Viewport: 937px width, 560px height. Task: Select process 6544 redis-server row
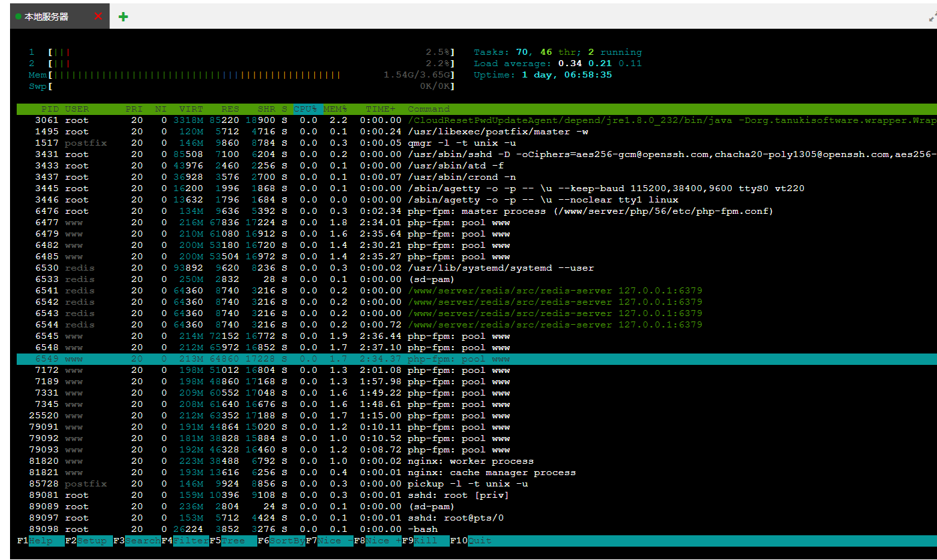pyautogui.click(x=477, y=325)
